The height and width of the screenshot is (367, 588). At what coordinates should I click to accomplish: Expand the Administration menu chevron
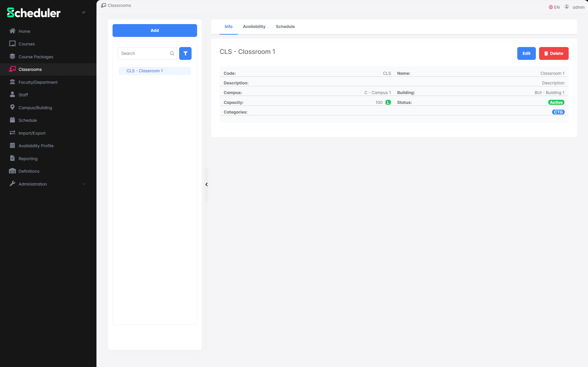coord(84,184)
